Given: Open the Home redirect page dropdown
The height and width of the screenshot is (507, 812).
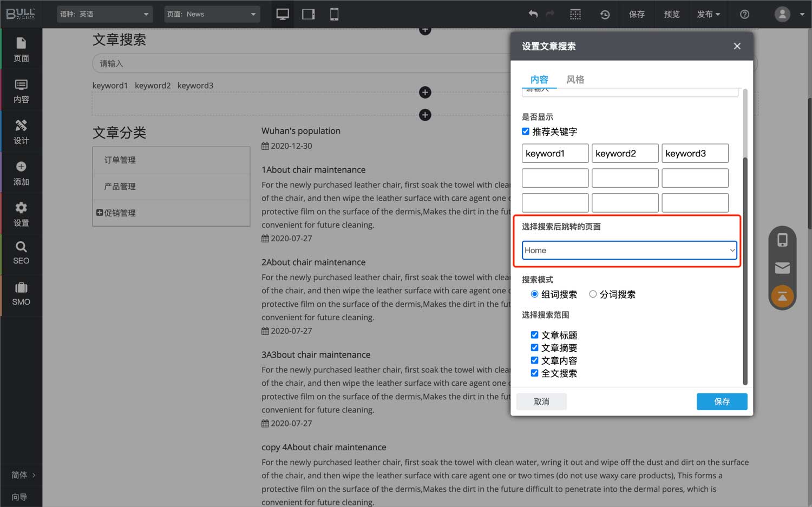Looking at the screenshot, I should [x=629, y=251].
